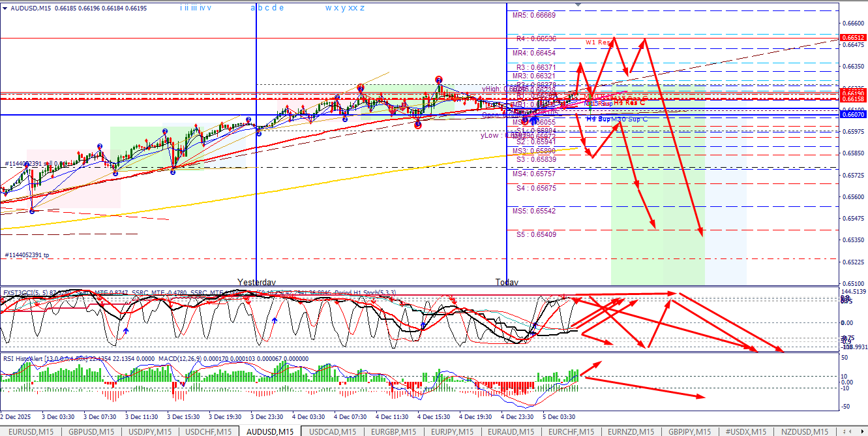Open the GBPJPY,M15 chart tab
The image size is (868, 436).
point(690,431)
